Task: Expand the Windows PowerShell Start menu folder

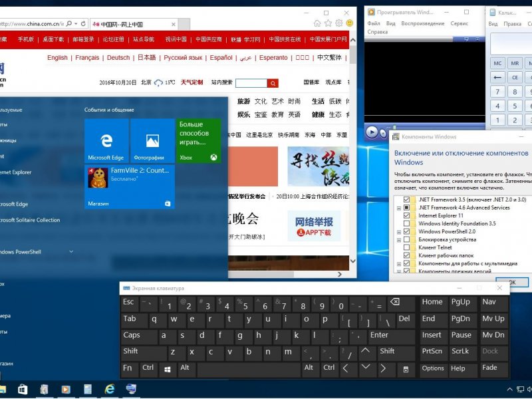Action: (71, 252)
